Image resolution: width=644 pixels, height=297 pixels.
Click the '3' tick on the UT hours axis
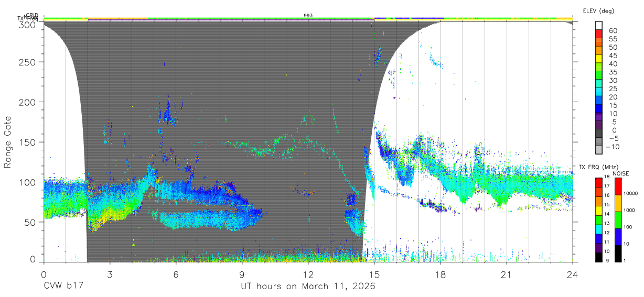110,274
